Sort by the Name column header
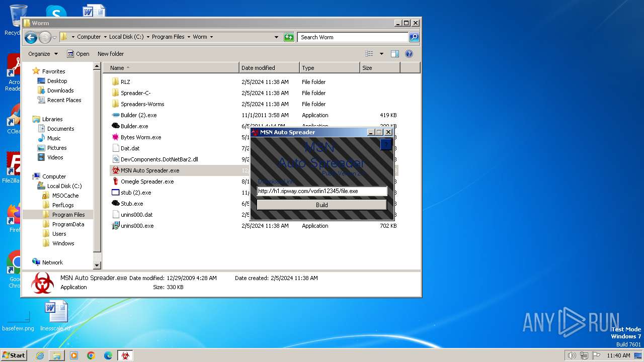This screenshot has height=362, width=644. point(171,68)
